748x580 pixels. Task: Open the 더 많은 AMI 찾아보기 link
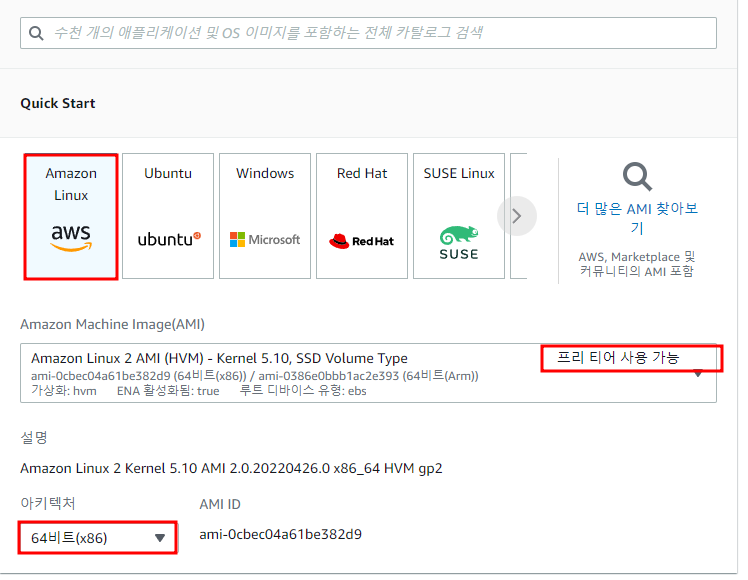coord(637,218)
